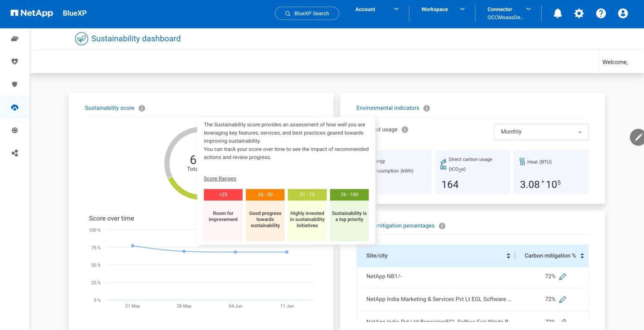This screenshot has height=330, width=644.
Task: Open the notifications bell
Action: point(558,13)
